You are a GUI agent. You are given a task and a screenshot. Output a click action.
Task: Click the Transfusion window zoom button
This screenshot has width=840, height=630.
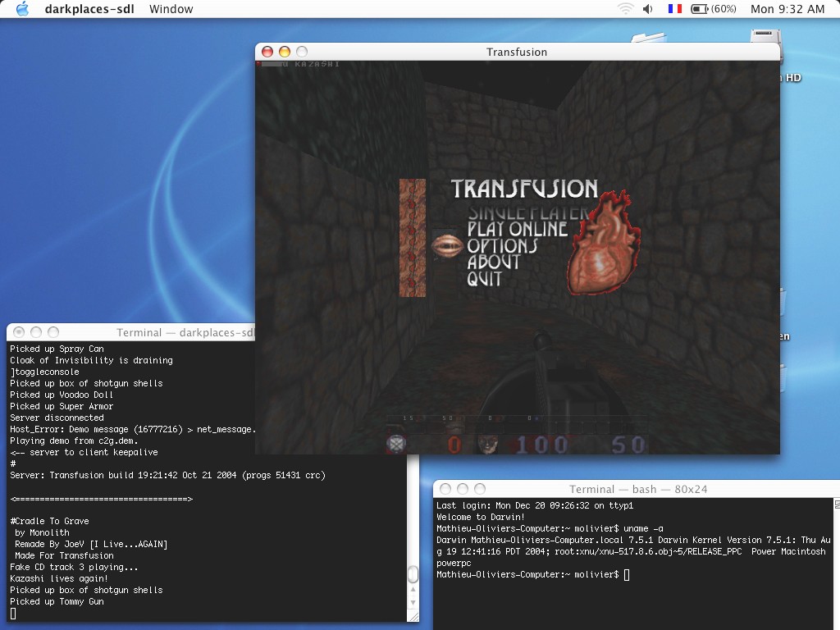[x=302, y=52]
